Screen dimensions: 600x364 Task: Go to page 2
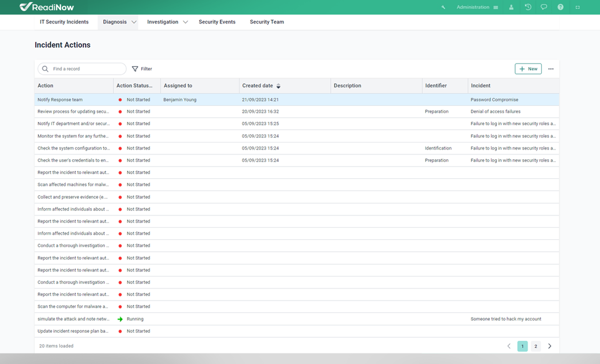coord(536,346)
